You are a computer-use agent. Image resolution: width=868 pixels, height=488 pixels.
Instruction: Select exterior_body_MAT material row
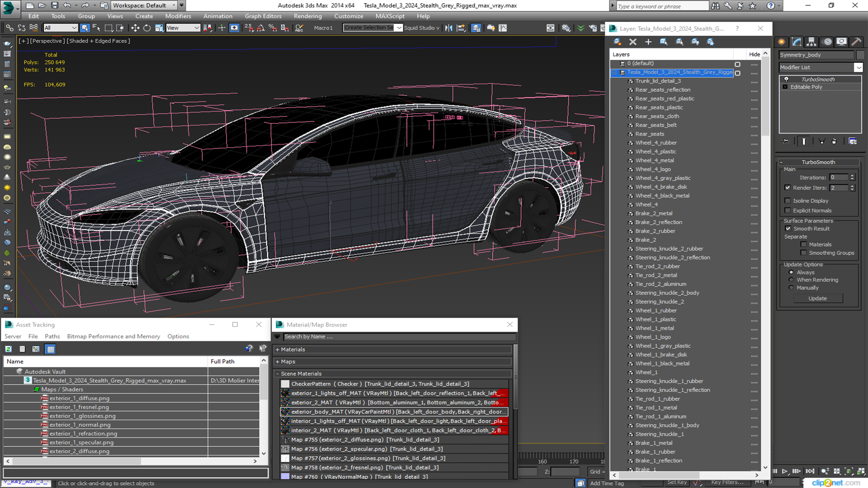coord(394,412)
